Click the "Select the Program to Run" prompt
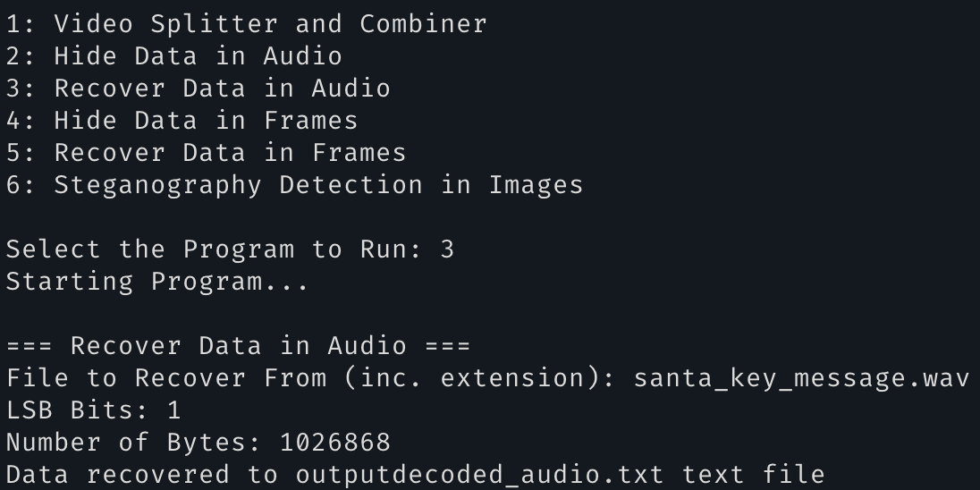Screen dimensions: 980x490 pyautogui.click(x=215, y=249)
